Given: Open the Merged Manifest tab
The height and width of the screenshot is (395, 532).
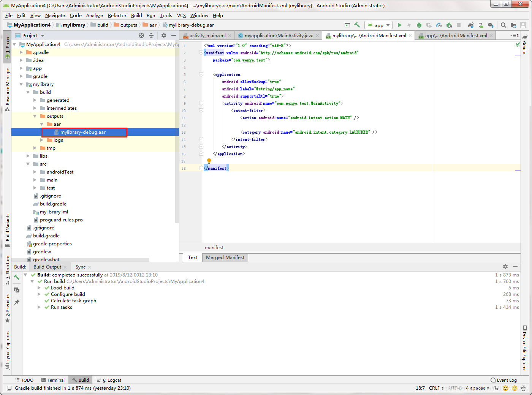Looking at the screenshot, I should [x=225, y=258].
